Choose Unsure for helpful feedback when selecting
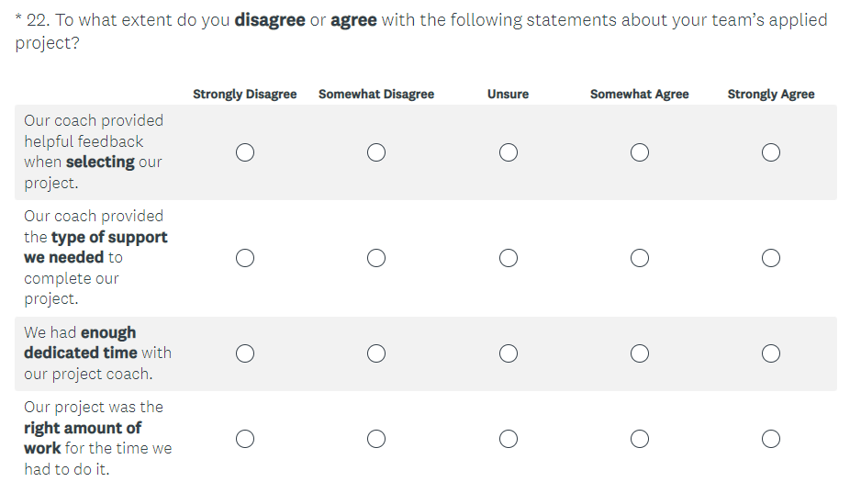 509,152
